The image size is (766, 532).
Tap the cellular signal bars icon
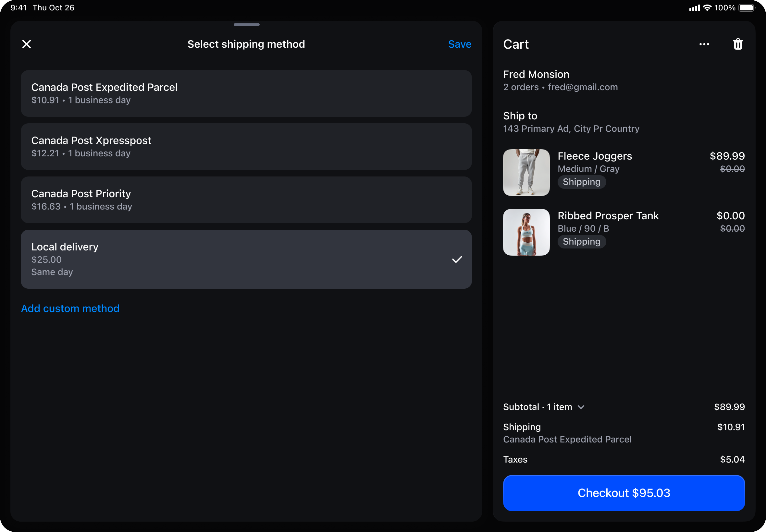click(694, 8)
